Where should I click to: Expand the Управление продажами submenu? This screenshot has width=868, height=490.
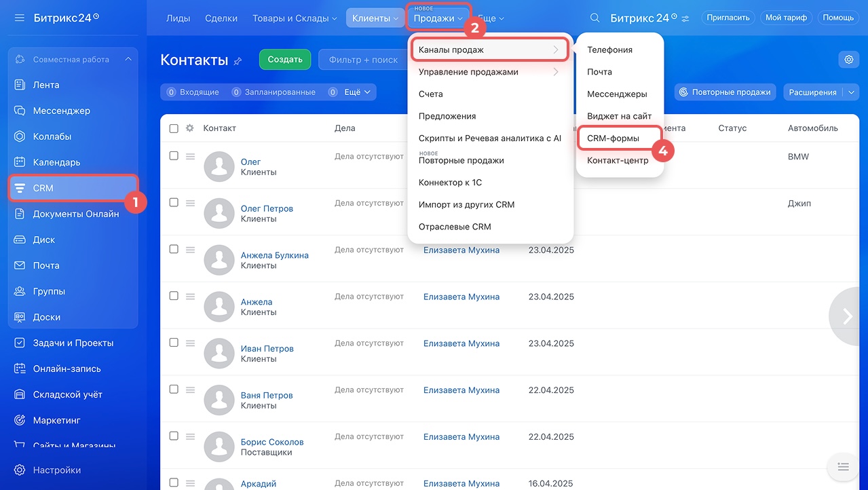pyautogui.click(x=490, y=72)
